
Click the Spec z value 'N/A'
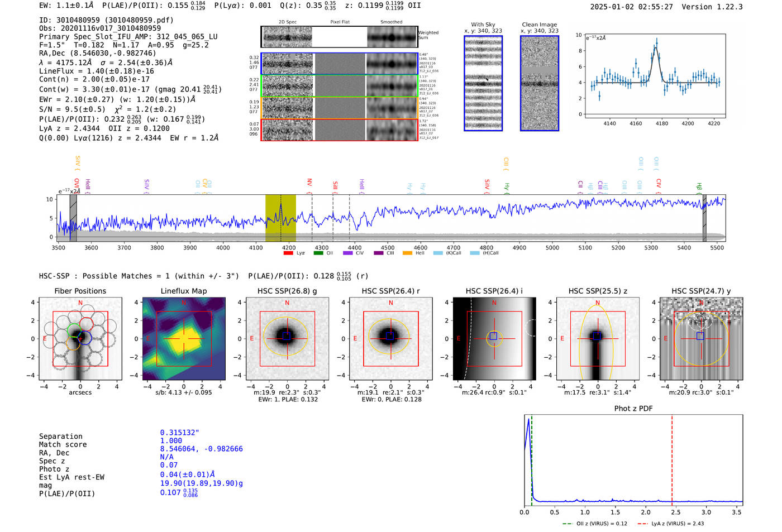point(167,457)
